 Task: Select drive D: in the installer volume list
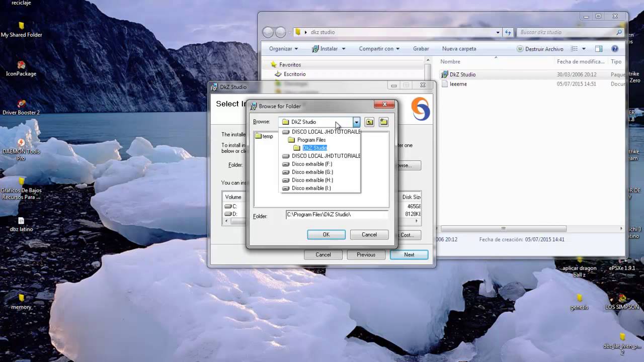click(x=231, y=214)
